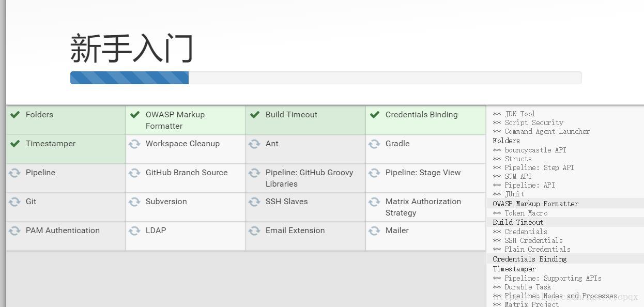Click '** Script Security' log entry
The height and width of the screenshot is (307, 644).
point(528,122)
